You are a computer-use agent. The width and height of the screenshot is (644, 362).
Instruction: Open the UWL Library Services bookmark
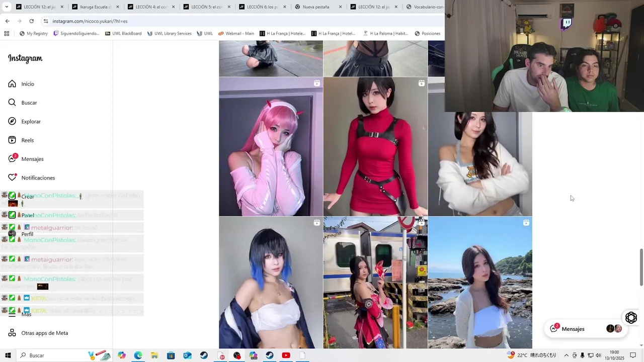(170, 34)
